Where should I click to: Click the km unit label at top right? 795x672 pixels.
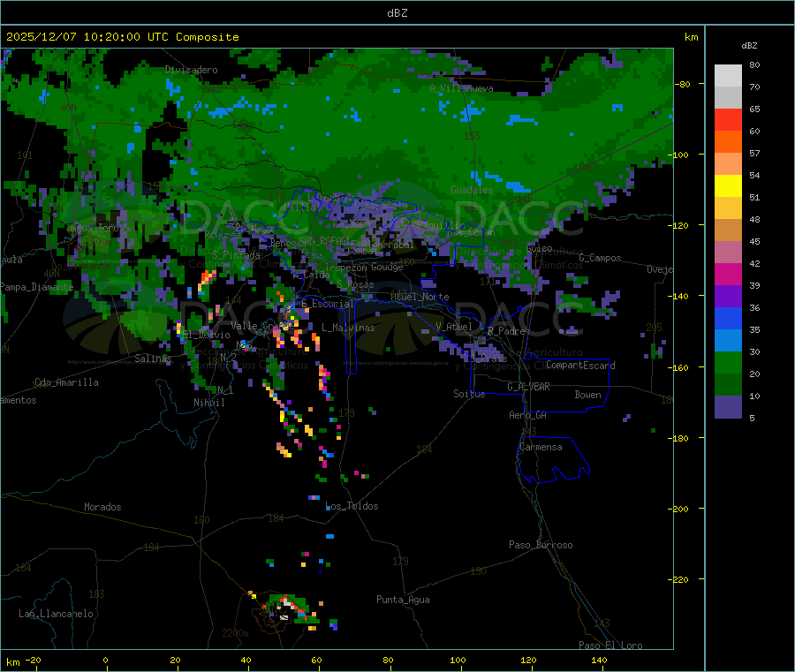pos(691,37)
